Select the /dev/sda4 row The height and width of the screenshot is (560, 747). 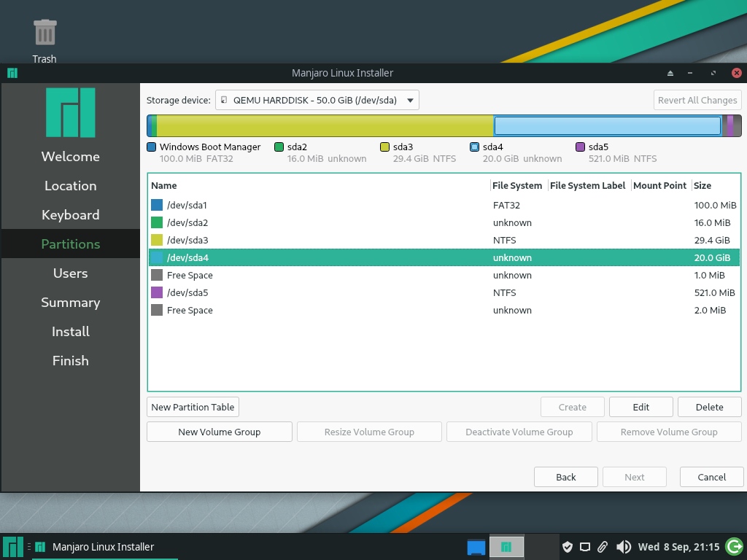pos(444,257)
